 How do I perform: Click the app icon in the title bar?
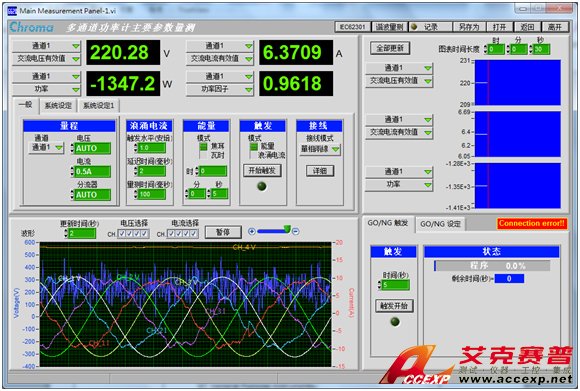point(12,10)
